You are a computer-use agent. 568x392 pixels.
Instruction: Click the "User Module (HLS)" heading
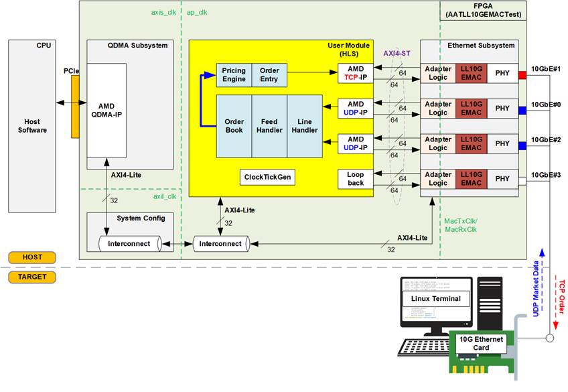(349, 50)
